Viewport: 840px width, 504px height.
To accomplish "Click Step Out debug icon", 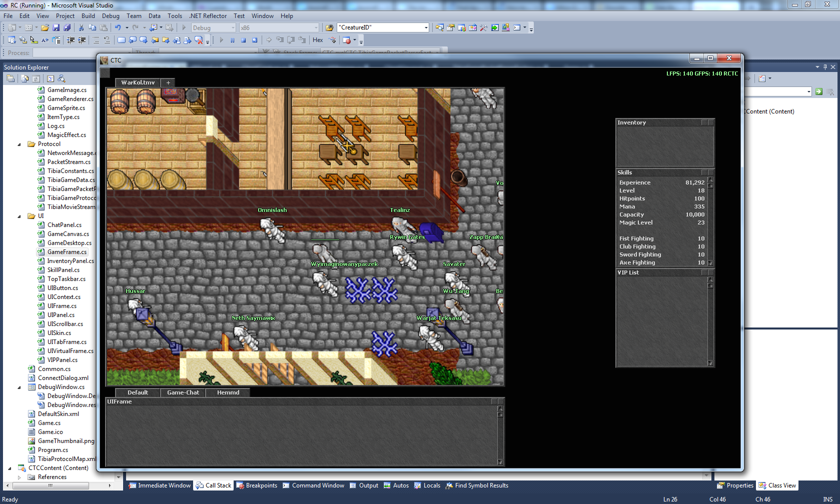I will coord(302,40).
